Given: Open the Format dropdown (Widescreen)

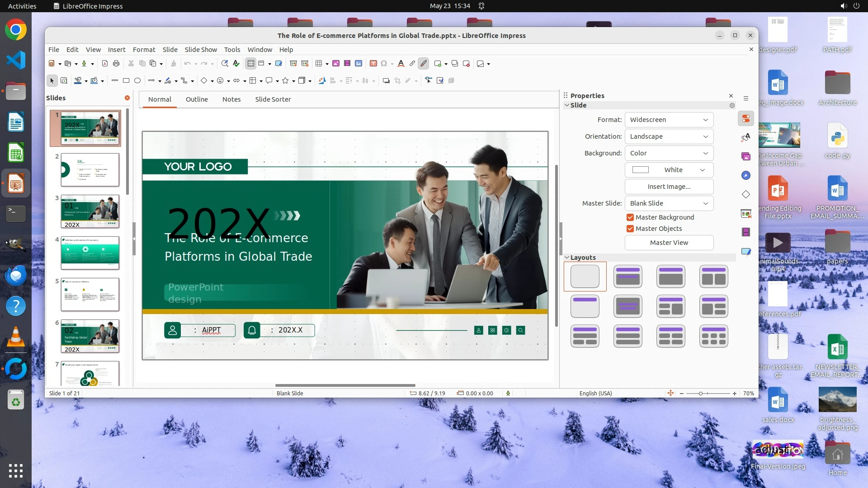Looking at the screenshot, I should [669, 120].
